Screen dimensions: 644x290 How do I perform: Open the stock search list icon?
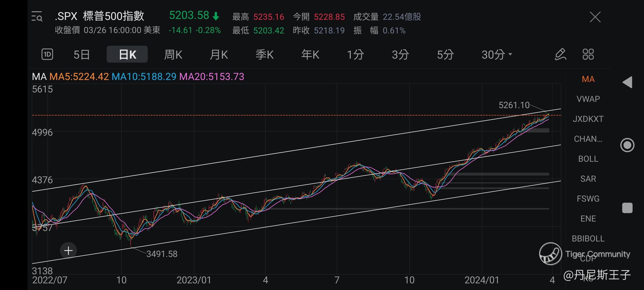tap(37, 17)
